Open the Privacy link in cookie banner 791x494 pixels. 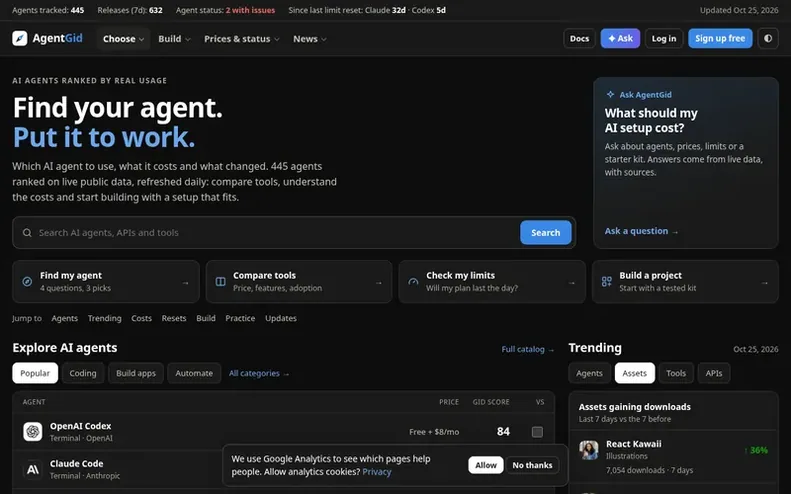coord(376,472)
